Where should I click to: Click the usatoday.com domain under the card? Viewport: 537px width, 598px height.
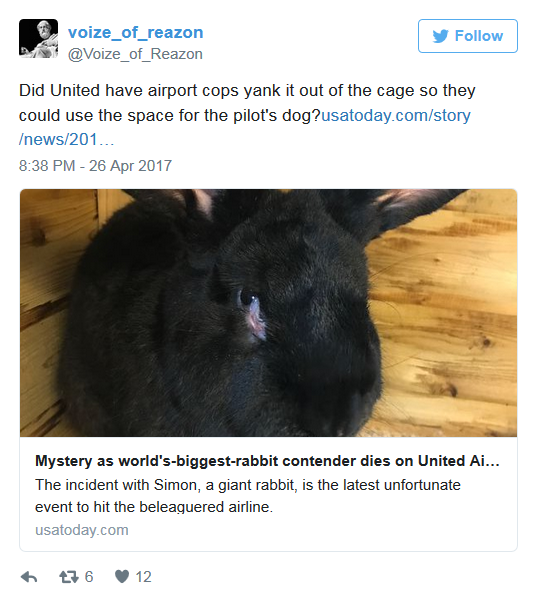coord(82,530)
